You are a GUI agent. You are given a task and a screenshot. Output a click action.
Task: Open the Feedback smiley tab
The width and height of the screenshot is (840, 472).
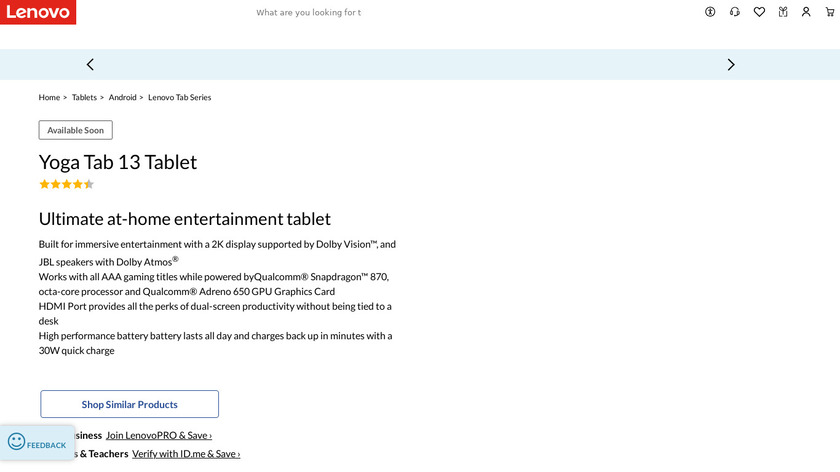click(37, 443)
